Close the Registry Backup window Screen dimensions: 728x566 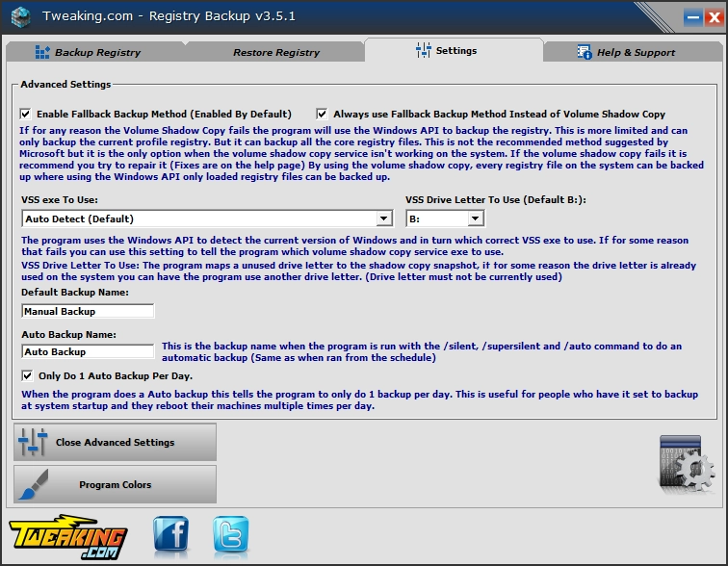pyautogui.click(x=714, y=18)
